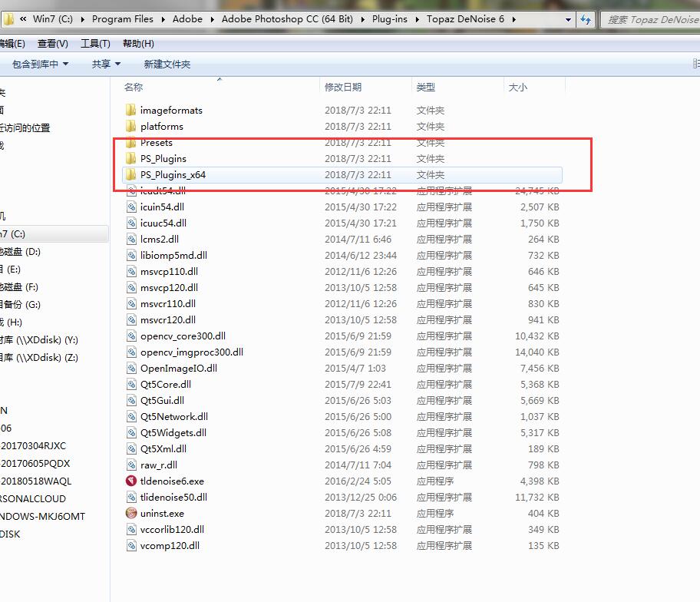Click the OpenImageIO.dll file icon

pos(131,368)
